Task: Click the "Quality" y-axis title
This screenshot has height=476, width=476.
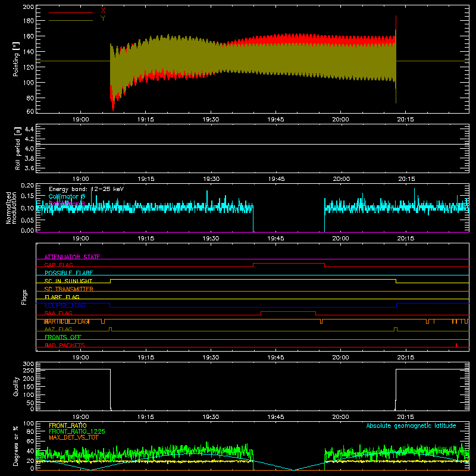Action: click(x=16, y=386)
